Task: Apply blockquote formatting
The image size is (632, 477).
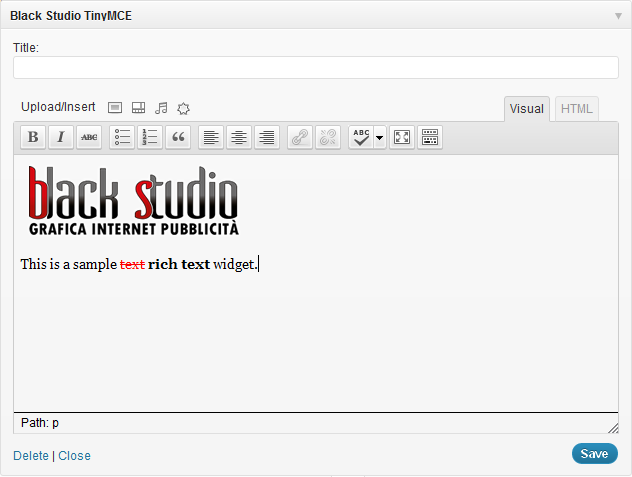Action: tap(178, 137)
